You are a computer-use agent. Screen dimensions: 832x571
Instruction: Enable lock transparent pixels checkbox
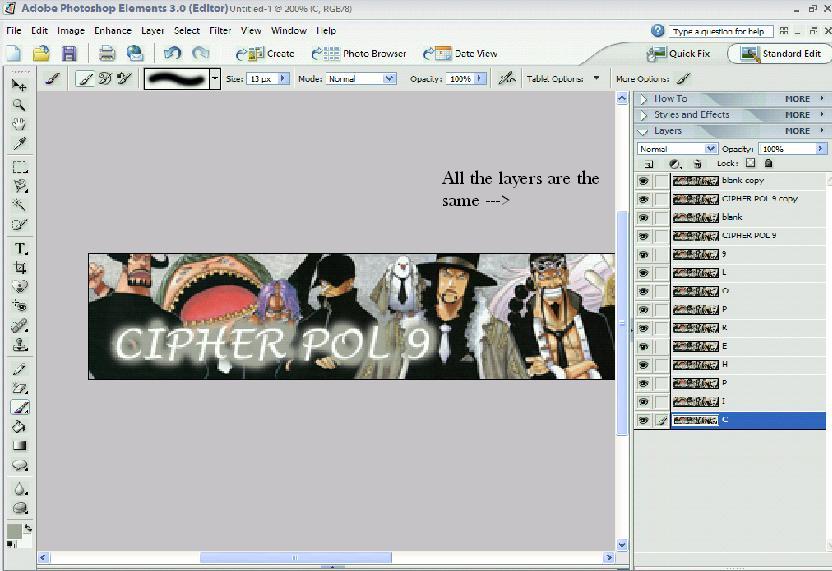coord(750,163)
